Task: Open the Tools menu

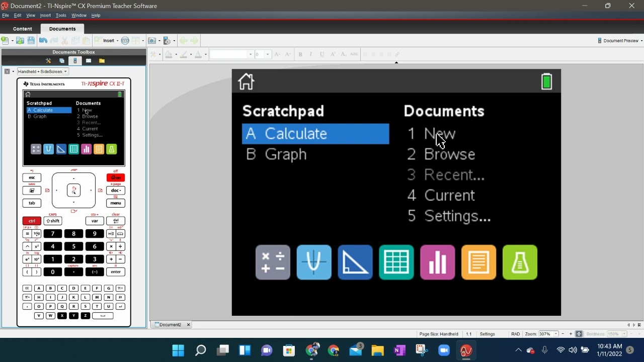Action: pyautogui.click(x=61, y=15)
